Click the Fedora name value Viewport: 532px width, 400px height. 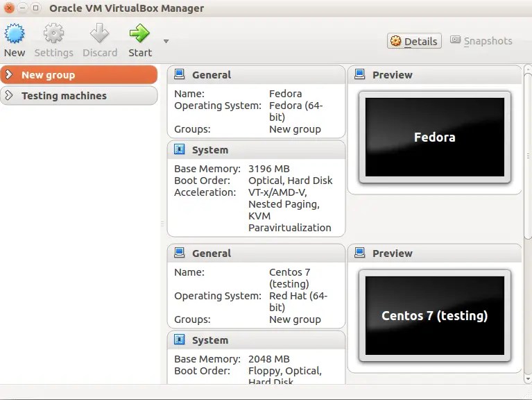coord(285,94)
